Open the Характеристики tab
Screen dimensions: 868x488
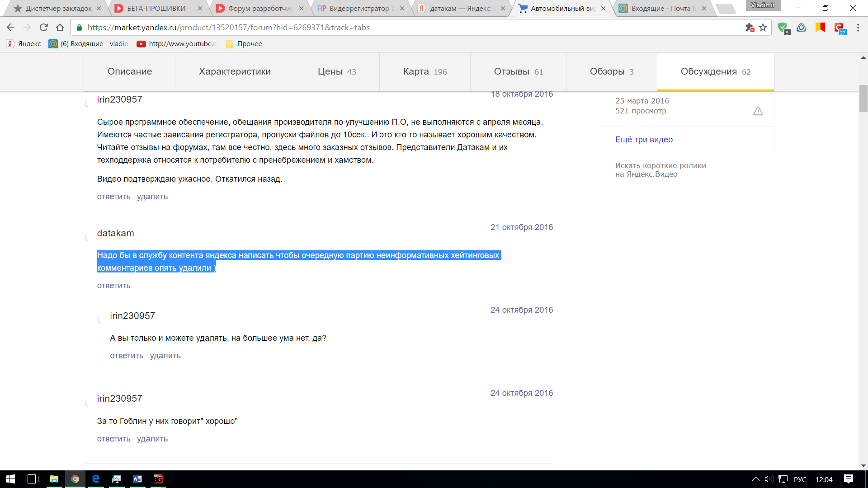tap(235, 72)
